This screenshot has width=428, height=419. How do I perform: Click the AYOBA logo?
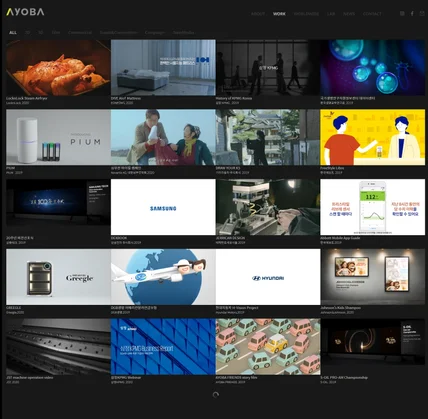pos(25,12)
